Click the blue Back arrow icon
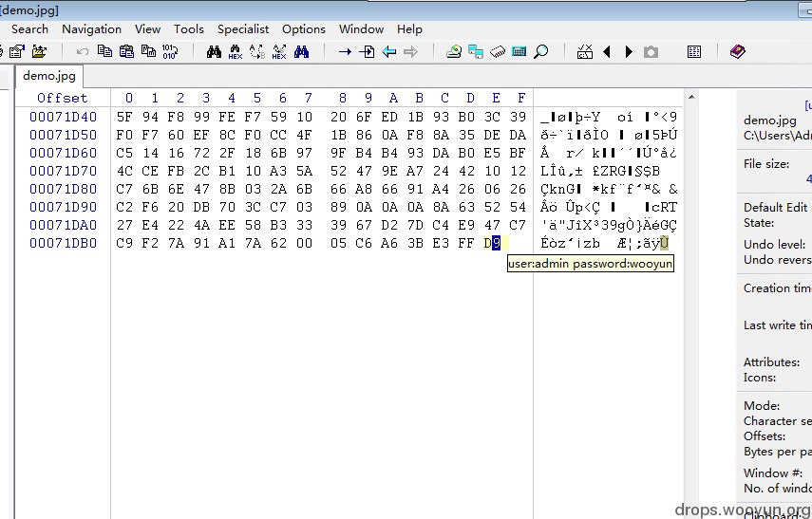Viewport: 812px width, 519px height. pos(389,52)
